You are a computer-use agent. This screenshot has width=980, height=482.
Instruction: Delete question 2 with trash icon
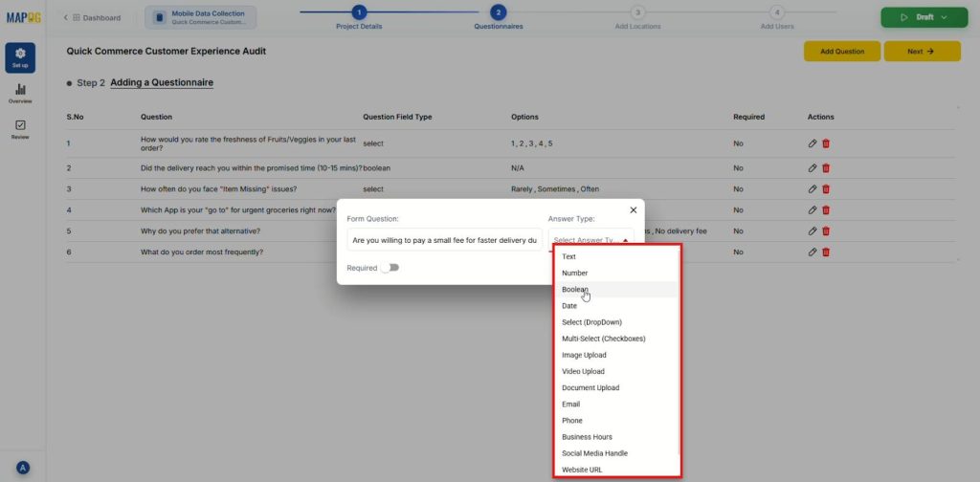tap(826, 168)
